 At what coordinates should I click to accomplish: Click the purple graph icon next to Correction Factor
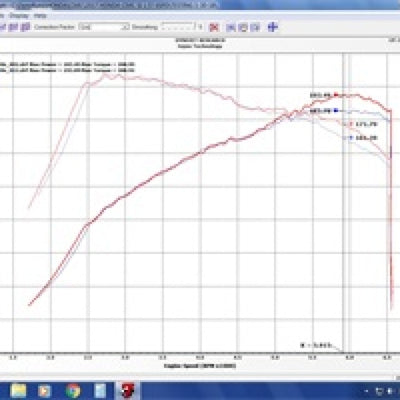pyautogui.click(x=26, y=27)
